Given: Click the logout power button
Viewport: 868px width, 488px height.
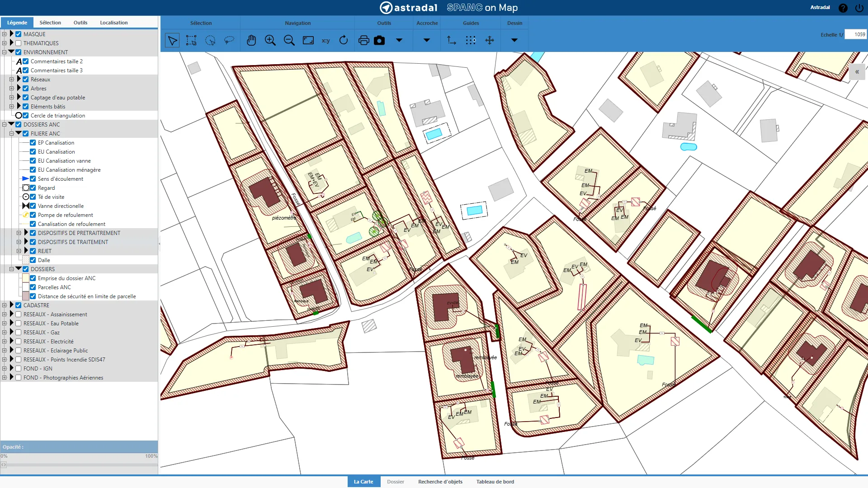Looking at the screenshot, I should 859,8.
